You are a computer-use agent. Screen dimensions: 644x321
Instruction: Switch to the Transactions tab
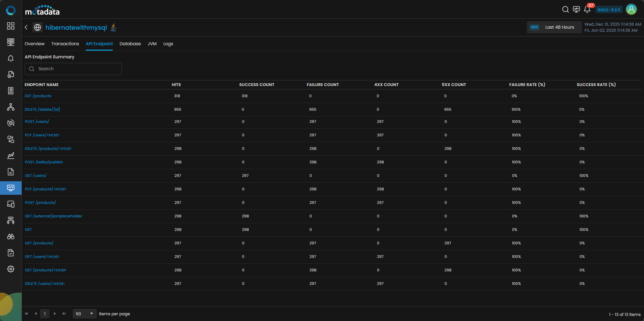pos(65,44)
